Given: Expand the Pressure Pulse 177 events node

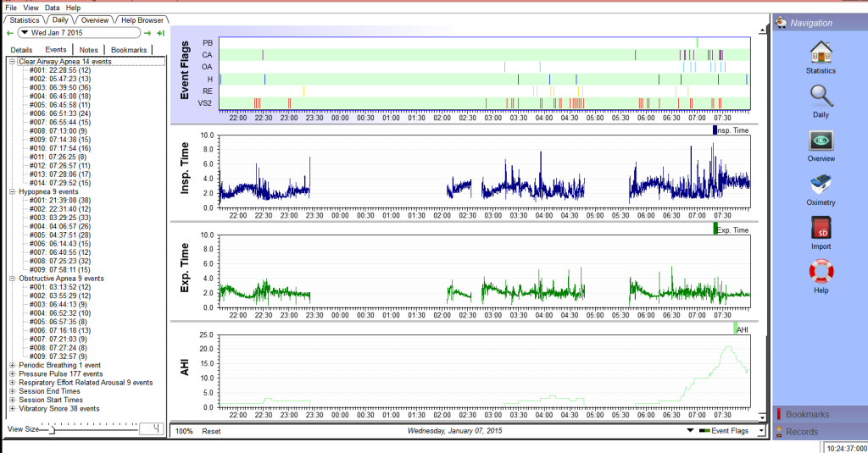Looking at the screenshot, I should [x=12, y=373].
